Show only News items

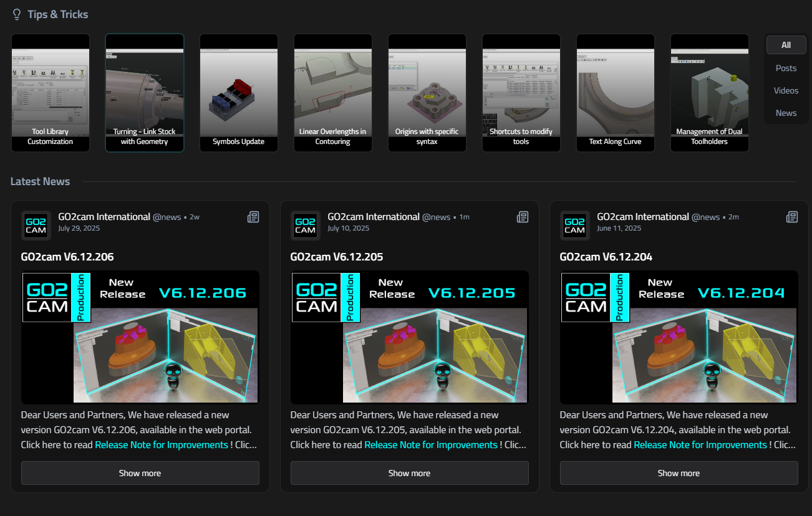(x=786, y=113)
